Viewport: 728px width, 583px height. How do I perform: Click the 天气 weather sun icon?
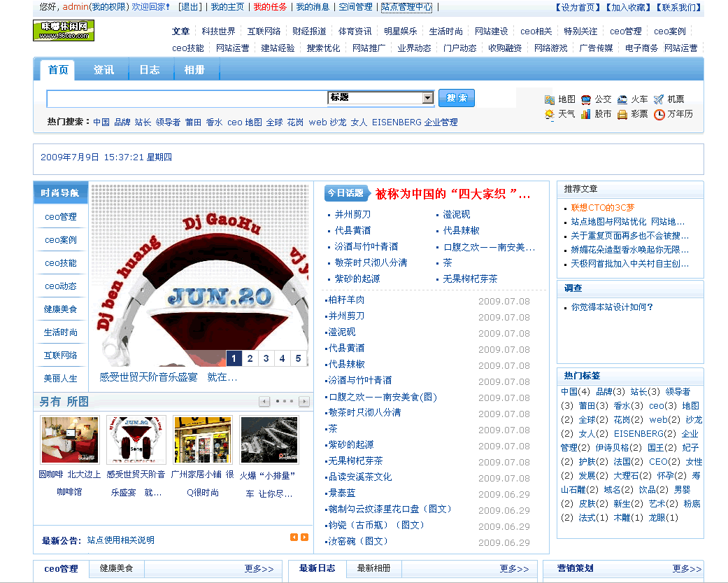tap(550, 114)
